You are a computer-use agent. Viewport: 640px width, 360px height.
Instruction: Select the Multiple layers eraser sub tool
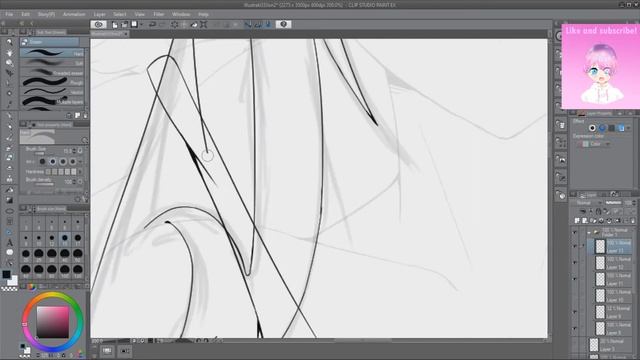click(52, 101)
